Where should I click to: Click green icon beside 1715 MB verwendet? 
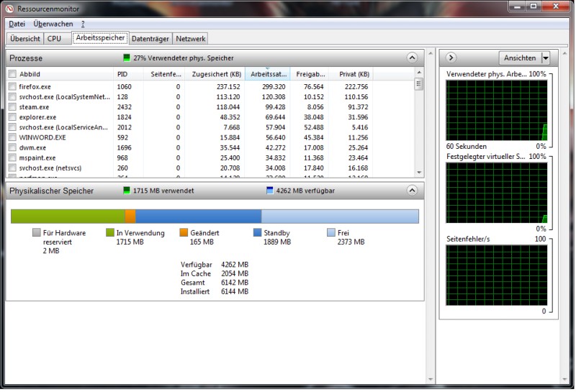tap(127, 191)
